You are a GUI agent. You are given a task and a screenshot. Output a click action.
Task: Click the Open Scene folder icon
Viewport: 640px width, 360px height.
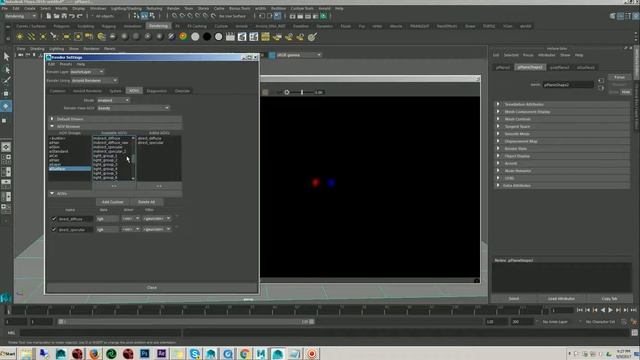pos(56,16)
